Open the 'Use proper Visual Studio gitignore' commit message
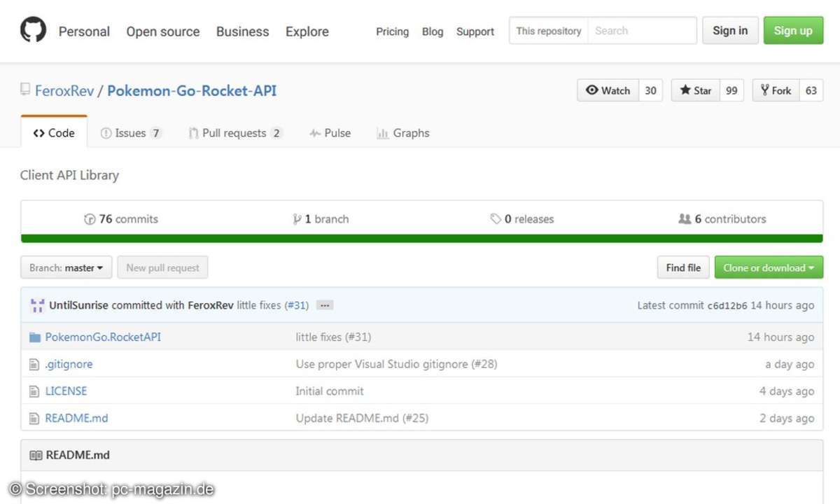This screenshot has height=504, width=840. [x=396, y=364]
